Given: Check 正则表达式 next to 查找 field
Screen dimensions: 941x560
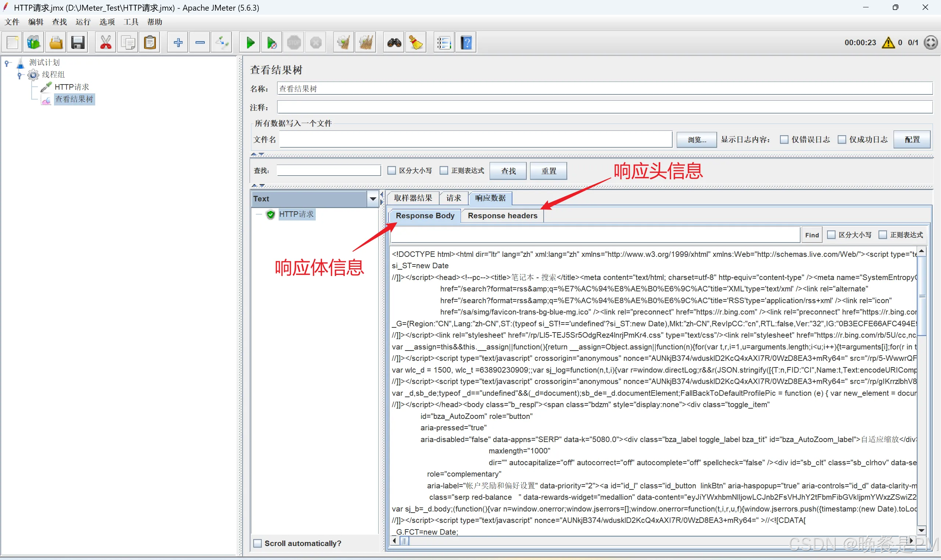Looking at the screenshot, I should [444, 170].
